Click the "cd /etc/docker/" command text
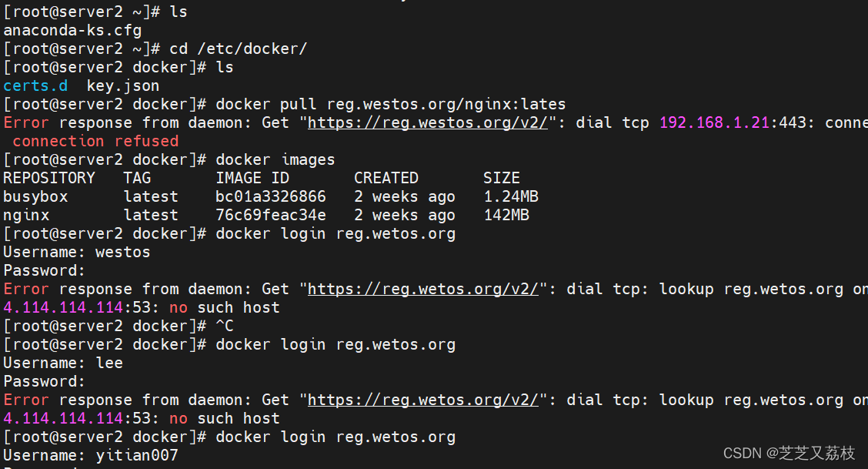 click(239, 49)
